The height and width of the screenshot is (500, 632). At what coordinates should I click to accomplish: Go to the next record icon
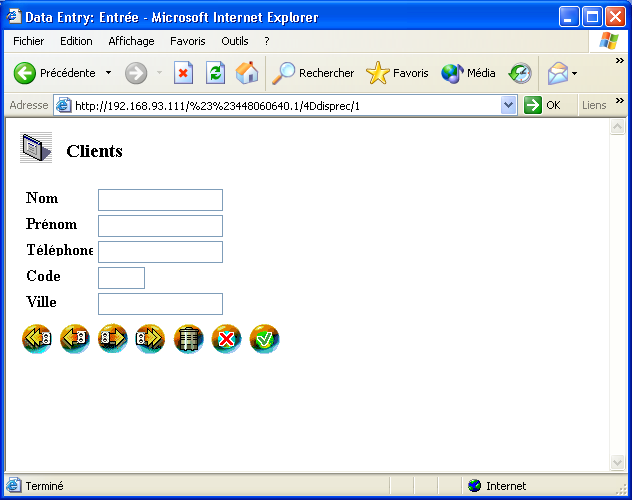(113, 339)
